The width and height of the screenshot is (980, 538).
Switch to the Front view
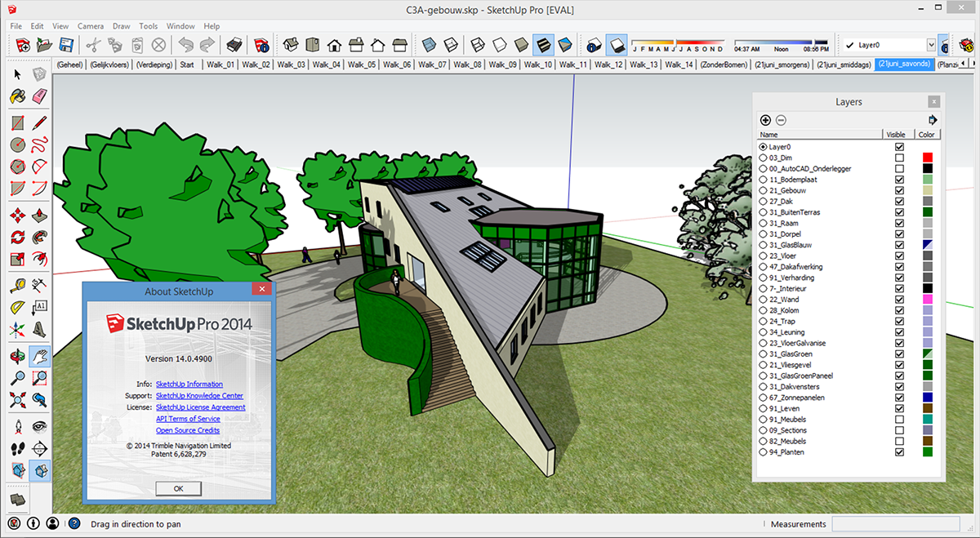click(334, 45)
